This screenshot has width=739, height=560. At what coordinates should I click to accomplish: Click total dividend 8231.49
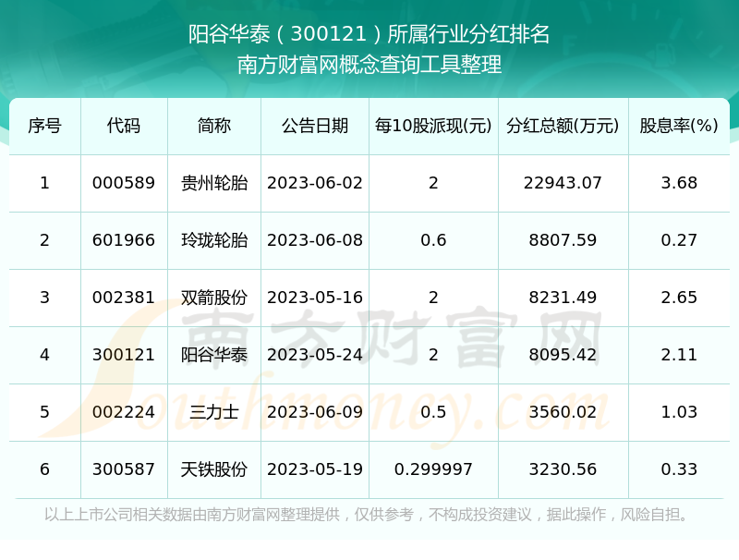[563, 298]
